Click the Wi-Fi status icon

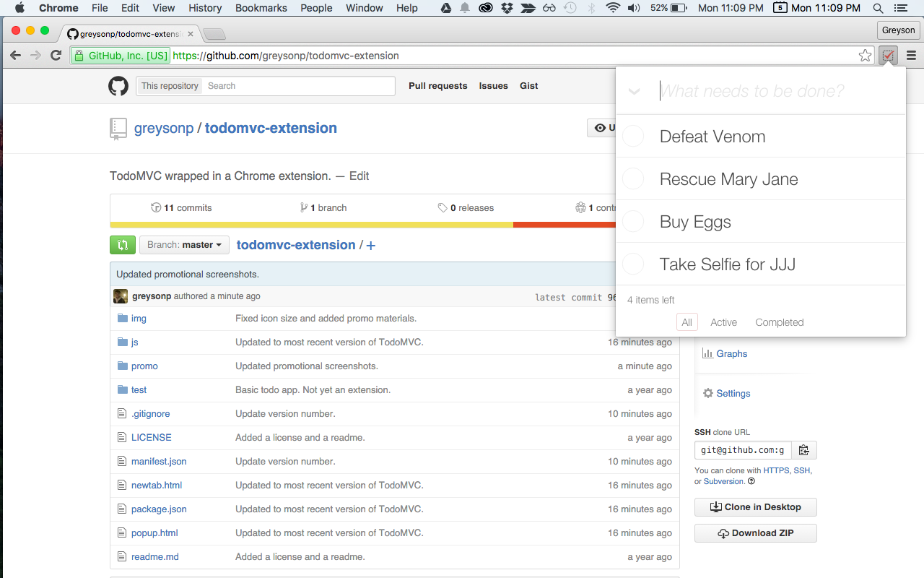pos(613,8)
